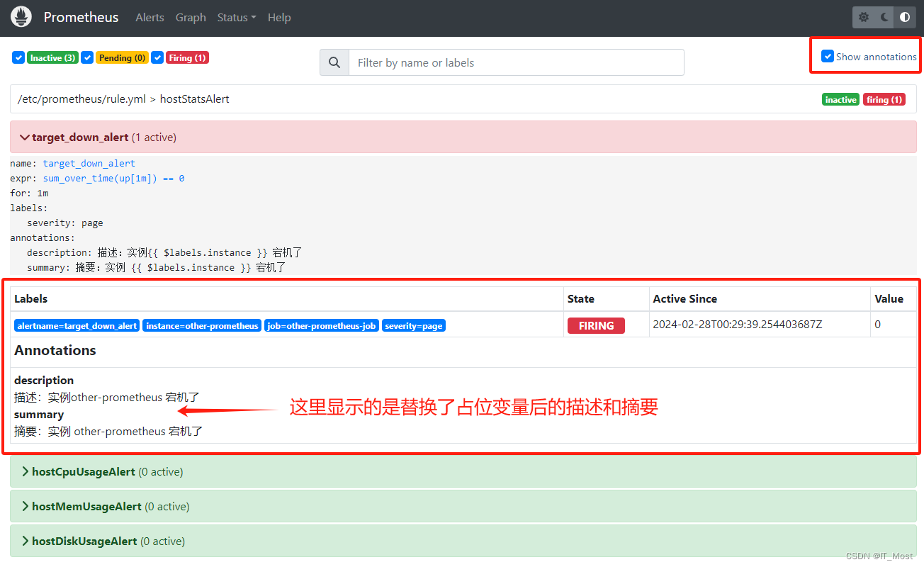
Task: Switch to light theme sun icon
Action: click(x=863, y=18)
